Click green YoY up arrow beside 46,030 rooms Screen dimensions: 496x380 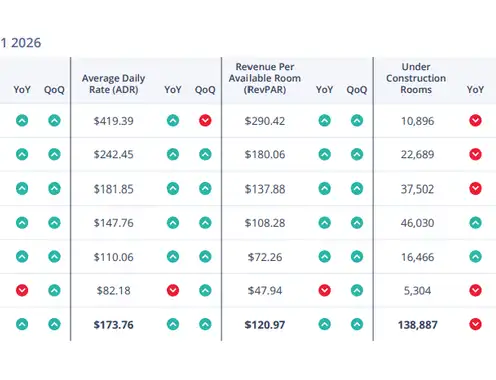pos(475,223)
